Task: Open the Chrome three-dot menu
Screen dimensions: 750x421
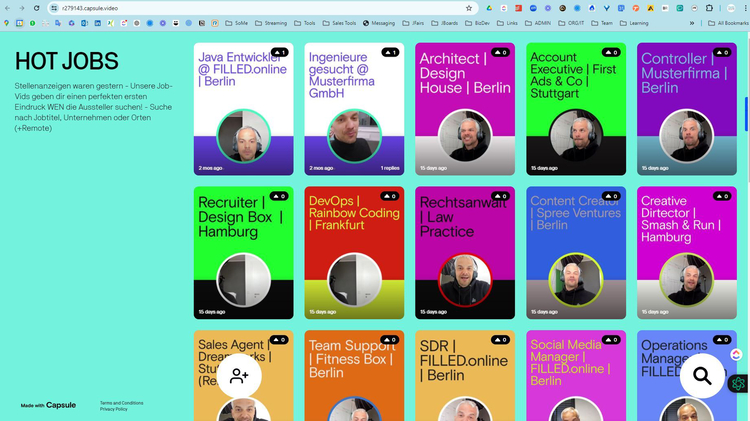Action: pyautogui.click(x=745, y=8)
